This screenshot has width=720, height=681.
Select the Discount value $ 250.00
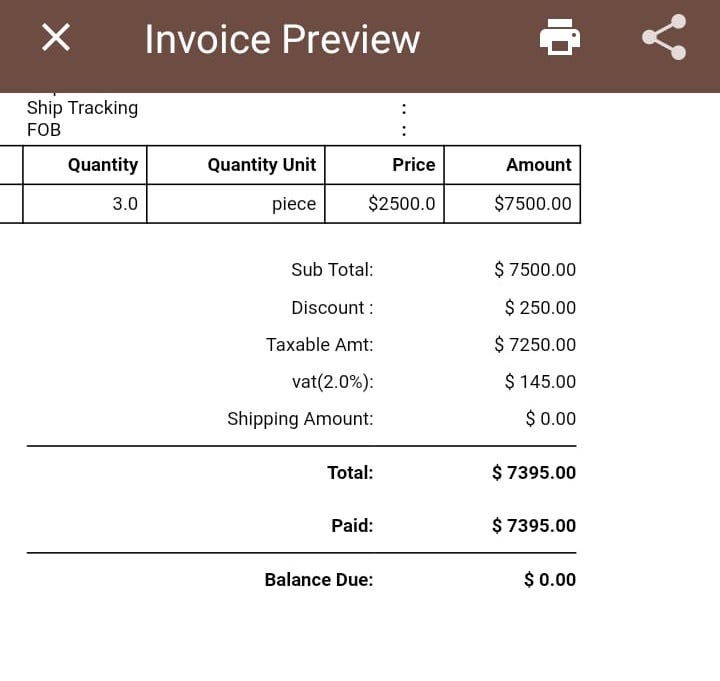click(x=540, y=308)
